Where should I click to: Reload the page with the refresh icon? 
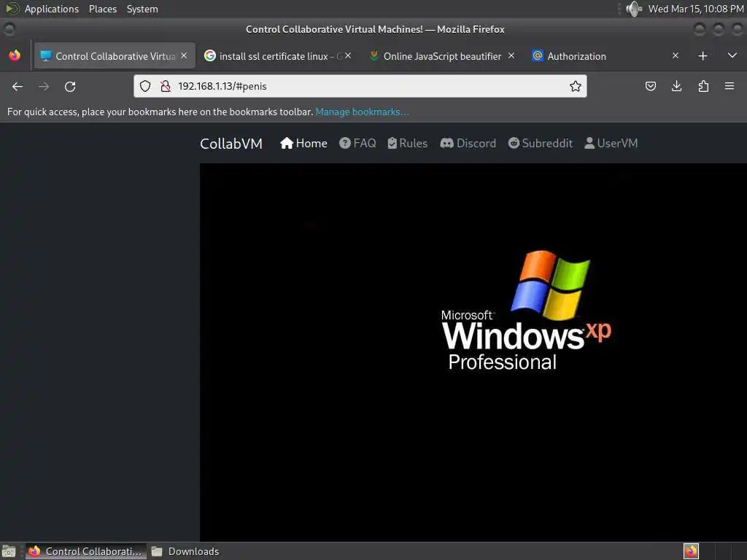click(70, 87)
